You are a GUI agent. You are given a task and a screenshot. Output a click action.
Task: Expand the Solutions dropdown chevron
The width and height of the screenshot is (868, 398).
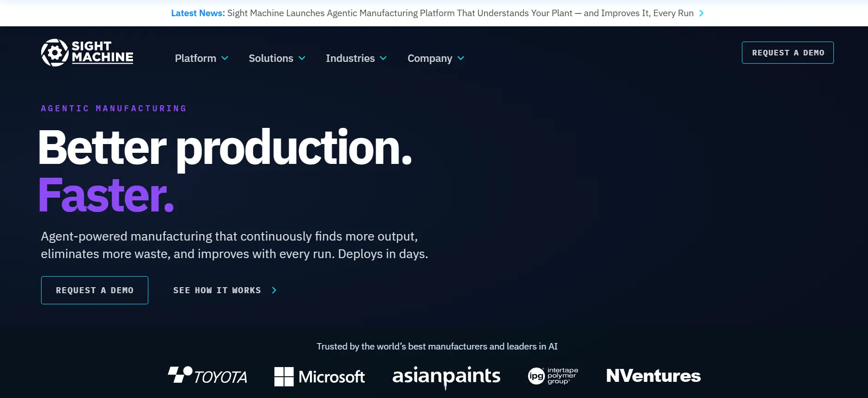(302, 58)
